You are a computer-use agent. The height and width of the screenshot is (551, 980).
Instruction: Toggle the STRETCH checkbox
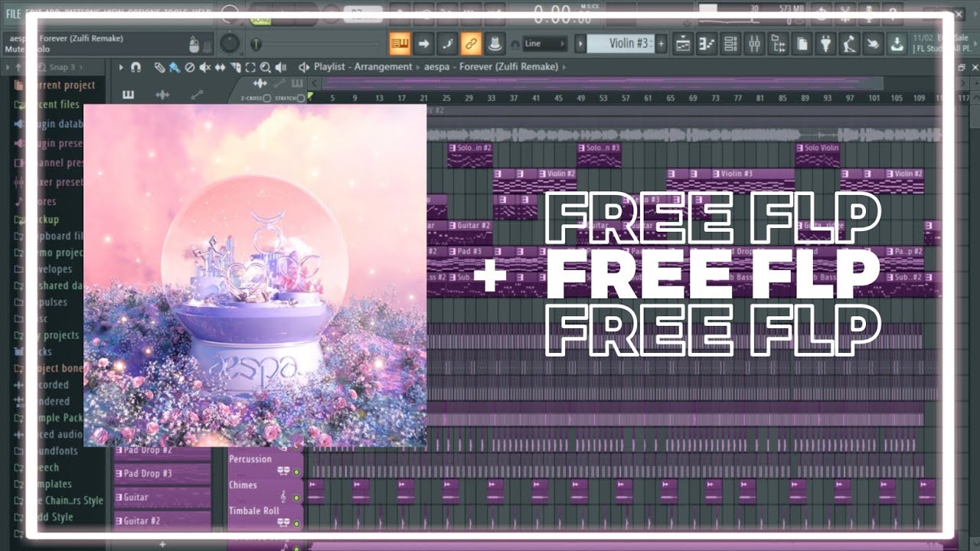pos(300,99)
